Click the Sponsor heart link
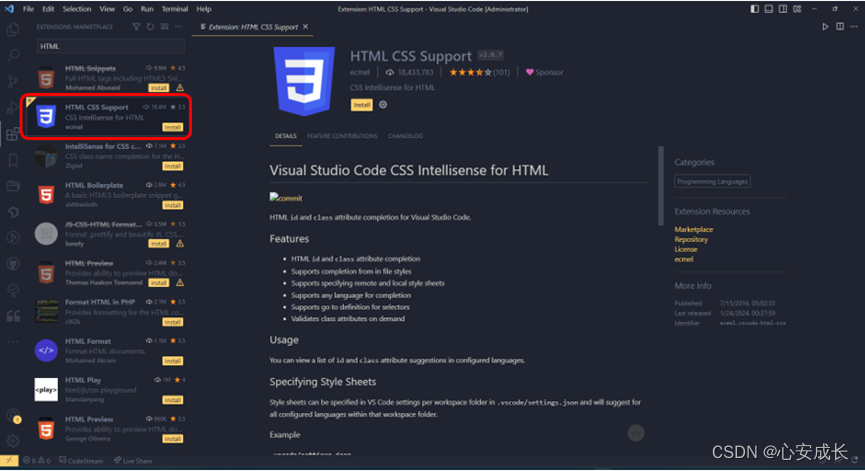 click(x=544, y=72)
